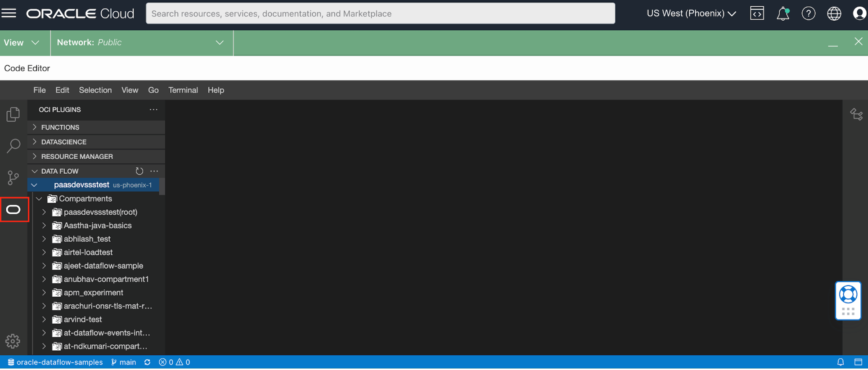Screen dimensions: 868x370
Task: Expand at-ndkumari-compart… compartment
Action: click(44, 346)
